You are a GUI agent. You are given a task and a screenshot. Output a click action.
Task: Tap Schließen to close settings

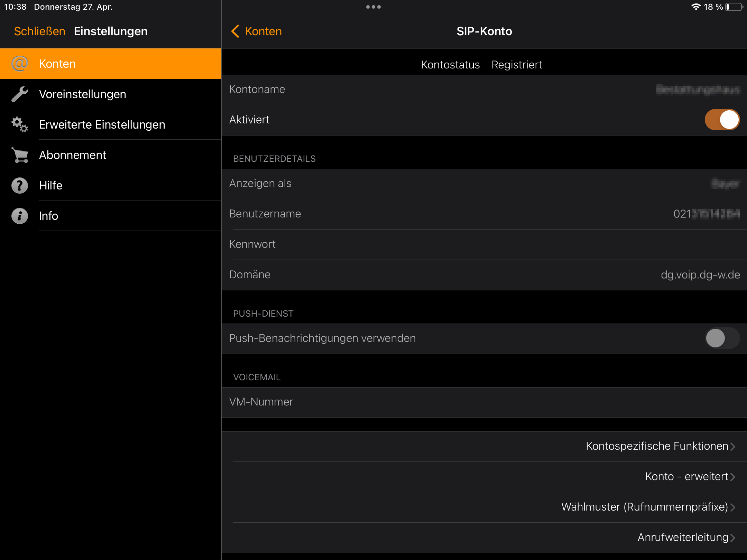39,31
